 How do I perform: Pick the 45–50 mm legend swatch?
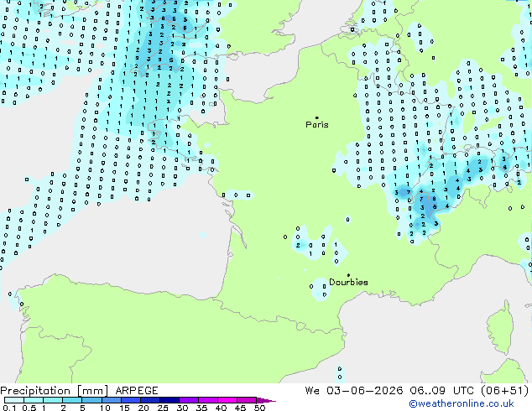coord(247,400)
